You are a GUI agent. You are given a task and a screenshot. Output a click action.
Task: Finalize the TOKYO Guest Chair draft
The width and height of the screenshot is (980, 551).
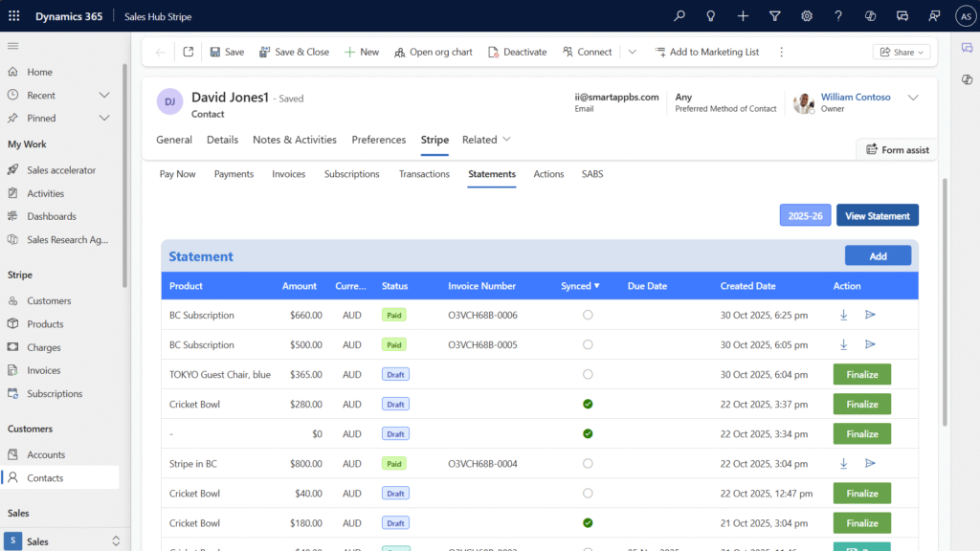(861, 374)
